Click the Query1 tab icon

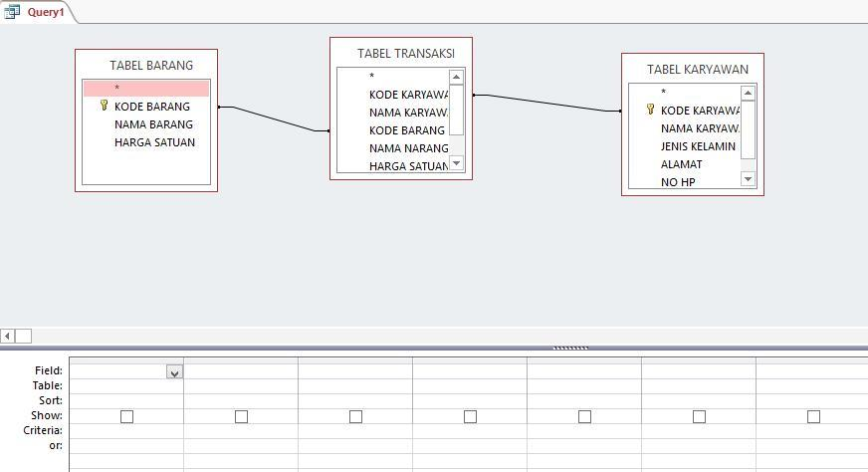point(12,12)
